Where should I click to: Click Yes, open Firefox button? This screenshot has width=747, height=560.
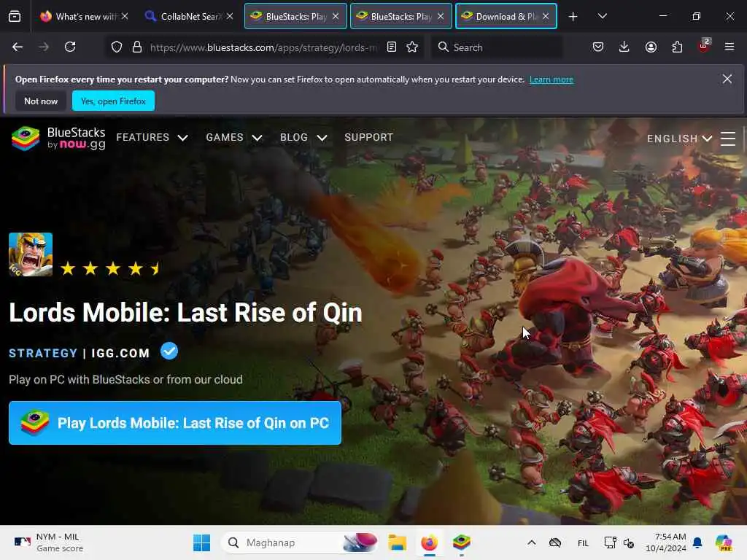113,101
